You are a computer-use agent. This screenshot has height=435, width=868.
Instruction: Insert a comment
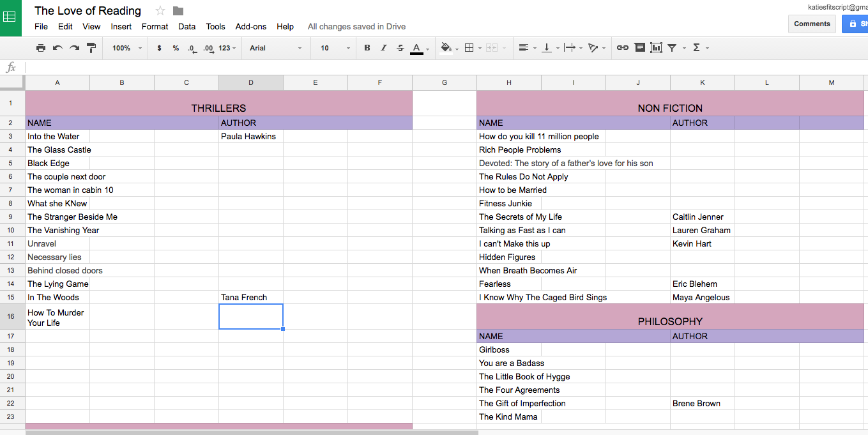[639, 48]
